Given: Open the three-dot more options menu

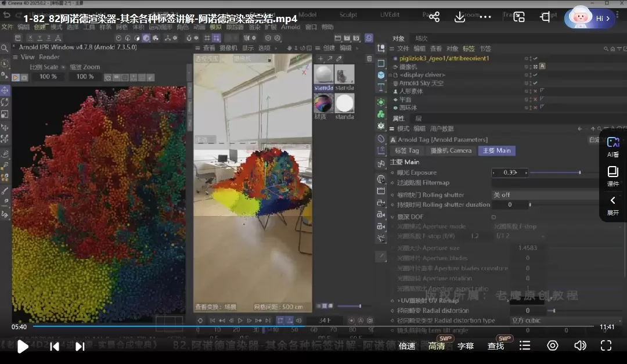Looking at the screenshot, I should pyautogui.click(x=485, y=17).
